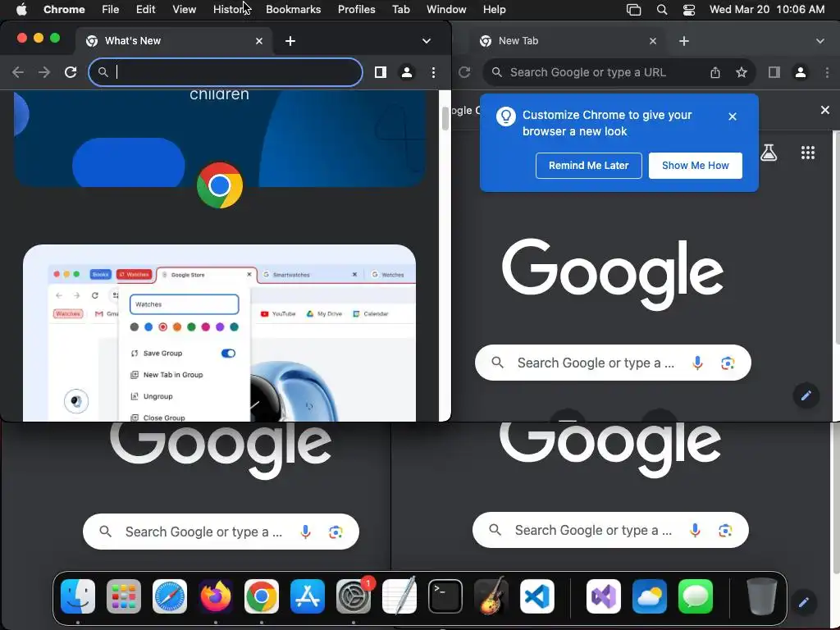Close the infobar with X at right edge

(x=825, y=110)
